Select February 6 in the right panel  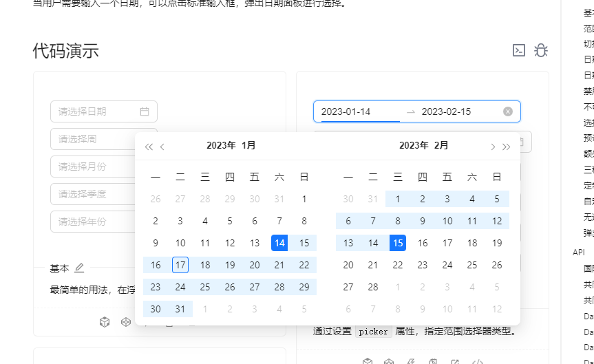pyautogui.click(x=348, y=221)
